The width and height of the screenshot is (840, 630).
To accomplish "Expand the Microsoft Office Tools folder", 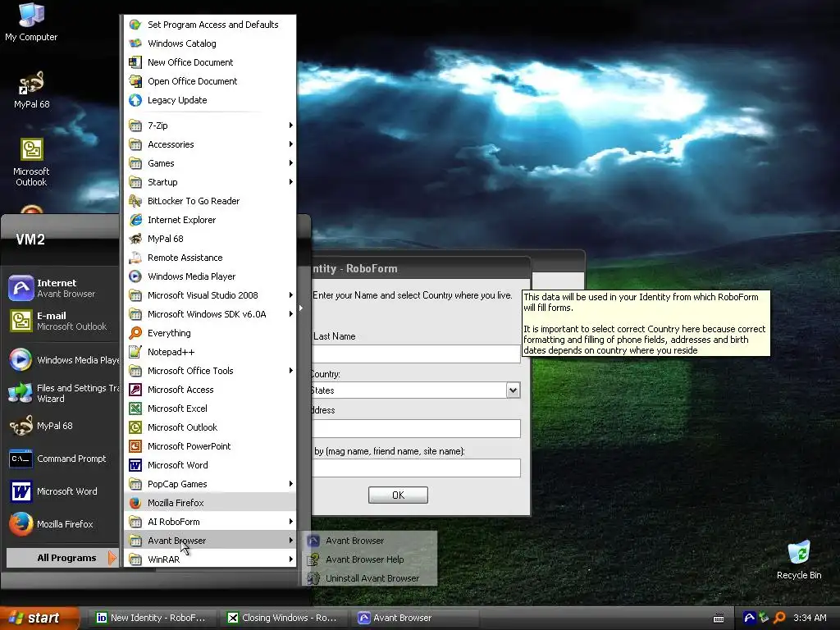I will click(x=210, y=371).
